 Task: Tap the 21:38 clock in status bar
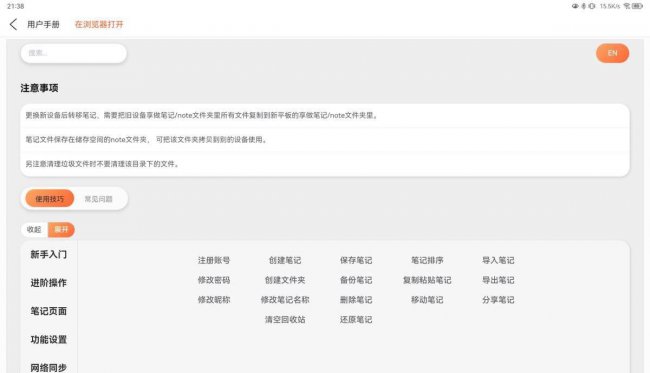coord(16,6)
